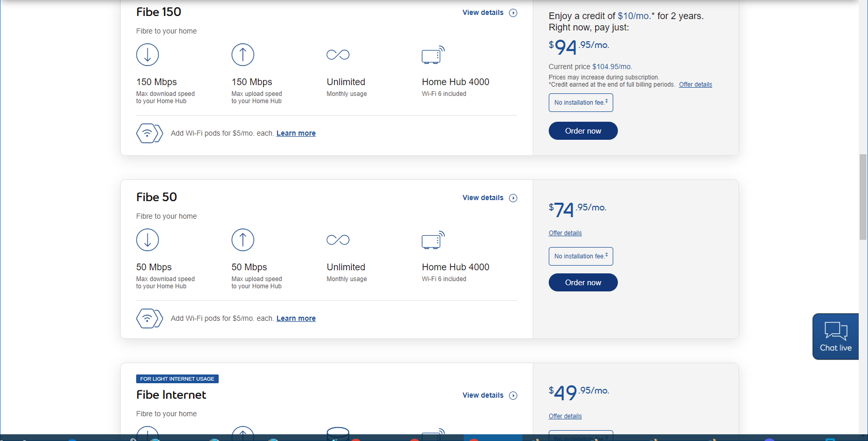Click the Fibe 150 upload speed arrow icon
This screenshot has height=441, width=868.
point(243,55)
